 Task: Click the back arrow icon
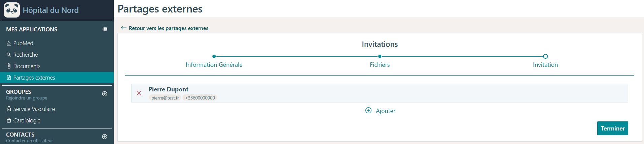(x=124, y=28)
